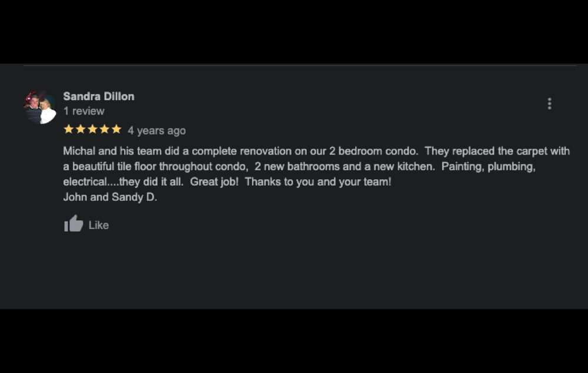Click the fourth rating star
The width and height of the screenshot is (588, 373).
coord(104,129)
